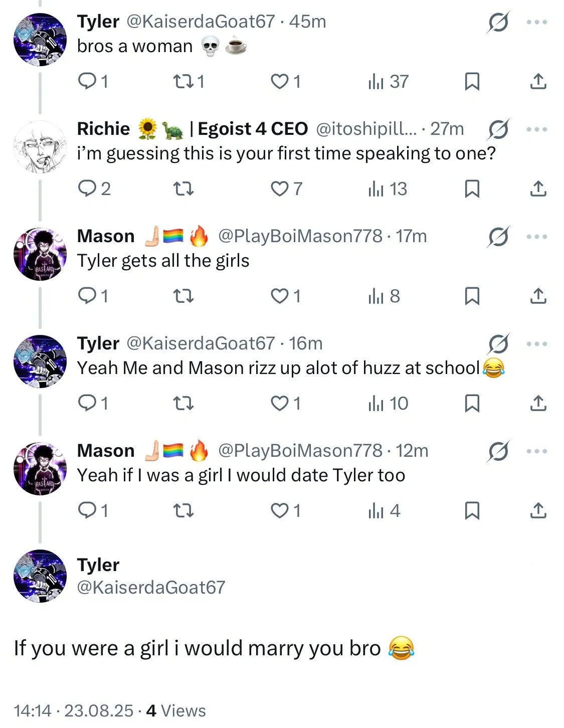This screenshot has width=564, height=728.
Task: Like Richie's reply with 7 likes
Action: point(280,189)
